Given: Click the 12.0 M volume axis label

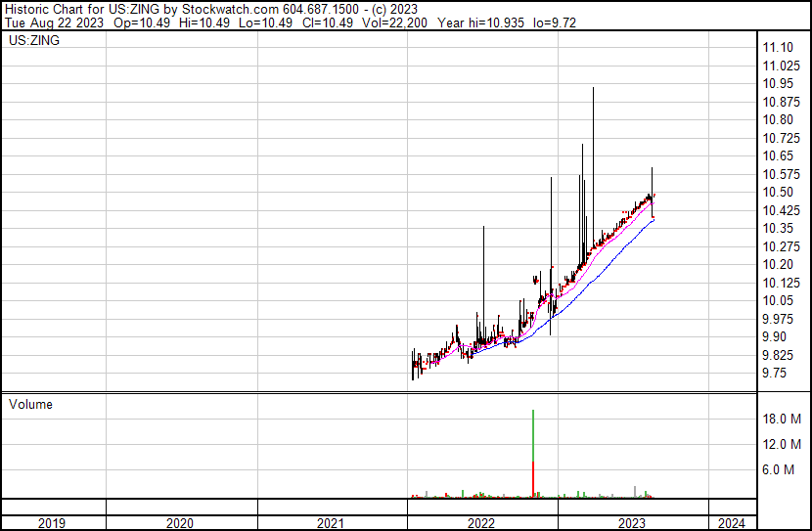Looking at the screenshot, I should click(782, 444).
